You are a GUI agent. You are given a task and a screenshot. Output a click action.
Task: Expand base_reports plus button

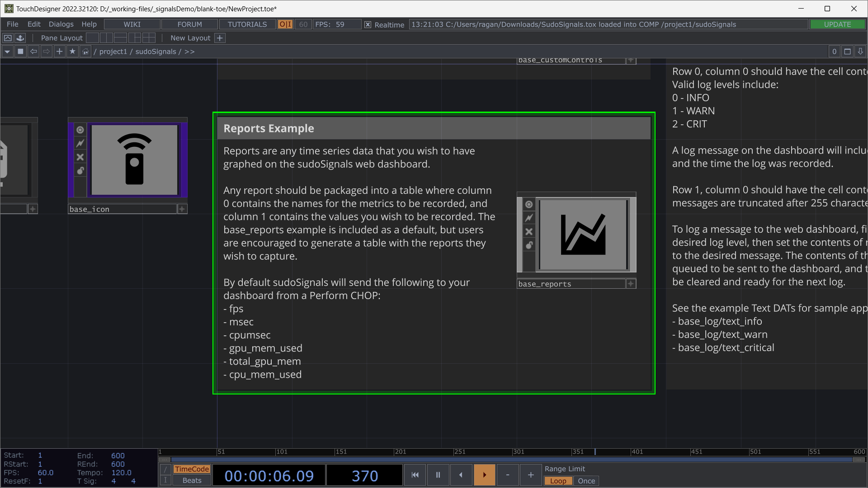coord(631,284)
